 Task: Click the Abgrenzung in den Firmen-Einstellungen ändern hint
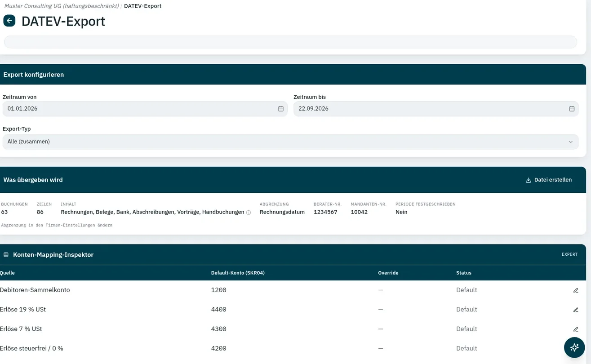(57, 225)
